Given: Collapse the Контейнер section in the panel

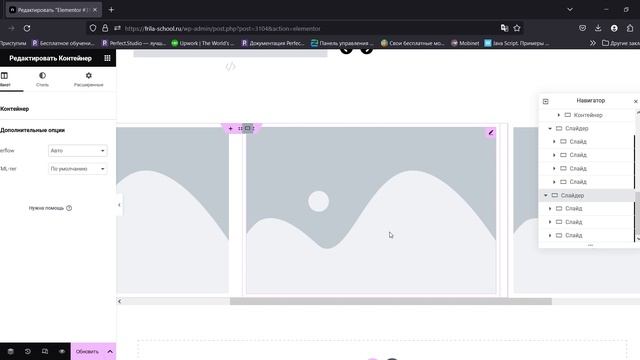Looking at the screenshot, I should point(14,109).
